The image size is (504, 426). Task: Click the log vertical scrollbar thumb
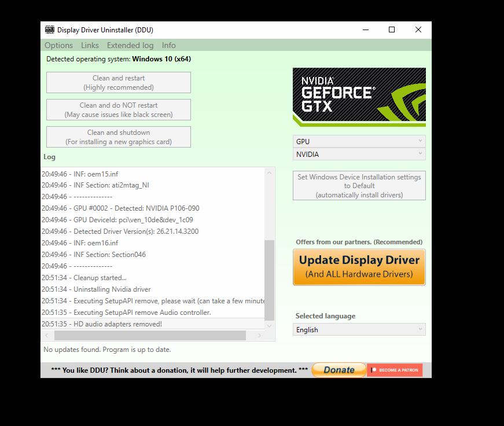[x=269, y=280]
